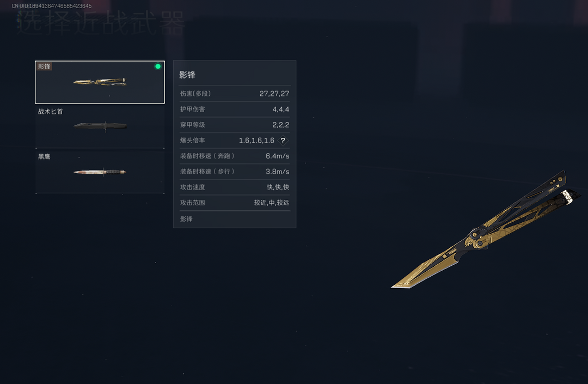Viewport: 588px width, 384px height.
Task: Click the green equipped indicator dot
Action: pos(158,66)
